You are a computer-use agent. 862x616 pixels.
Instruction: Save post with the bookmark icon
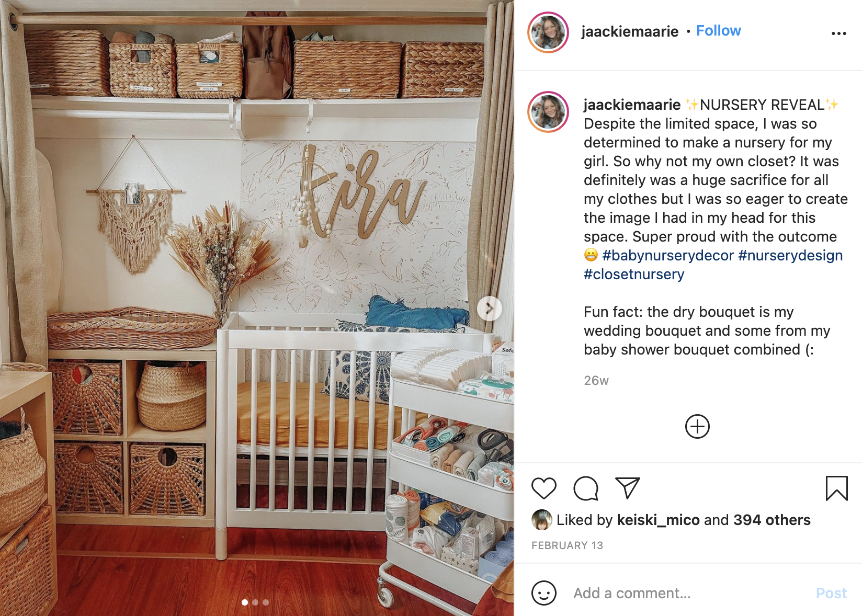[x=836, y=488]
